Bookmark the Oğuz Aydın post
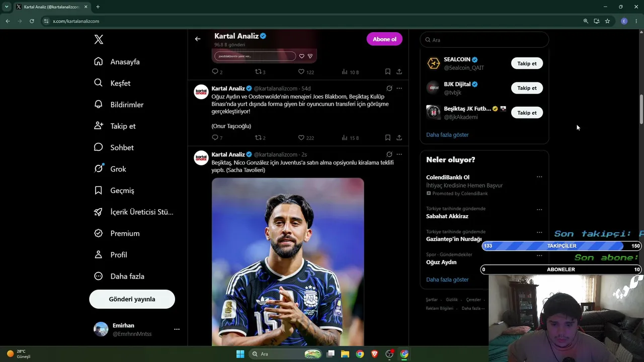Viewport: 644px width, 362px height. pos(388,138)
